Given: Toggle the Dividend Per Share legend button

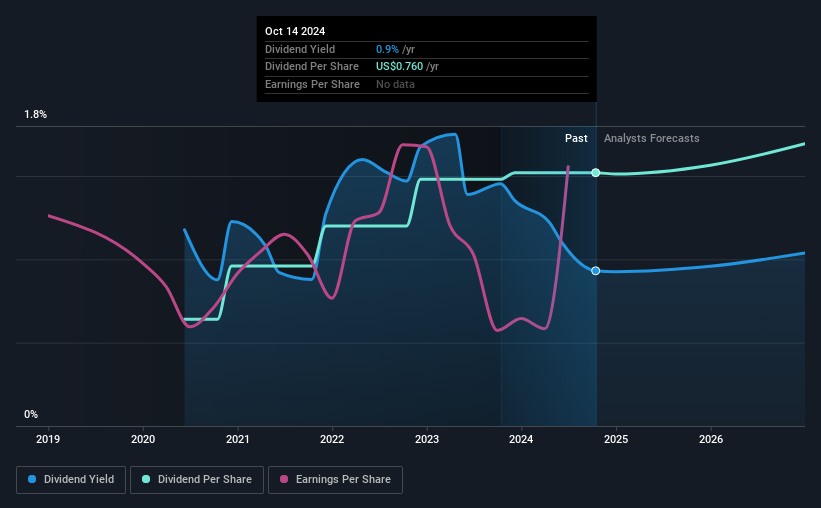Looking at the screenshot, I should click(x=197, y=480).
